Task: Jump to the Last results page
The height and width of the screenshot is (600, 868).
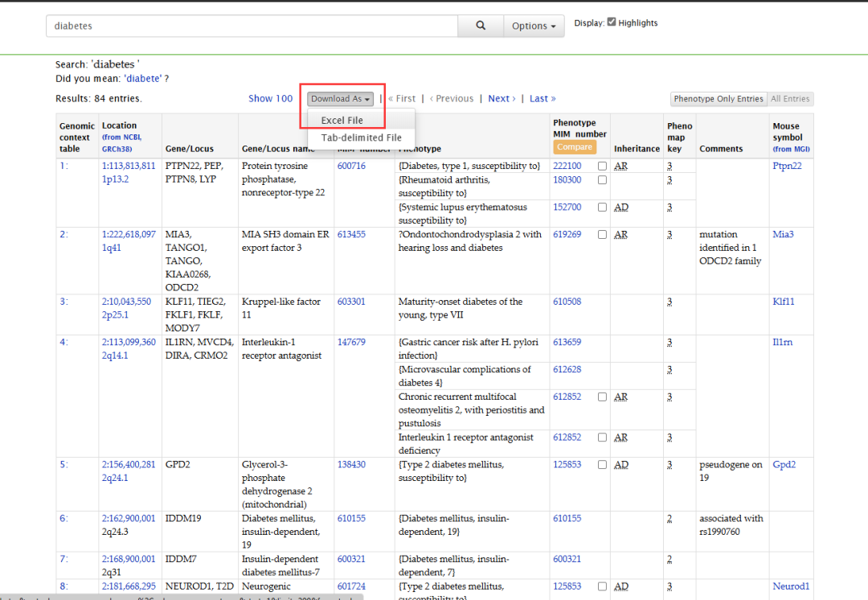Action: pos(542,99)
